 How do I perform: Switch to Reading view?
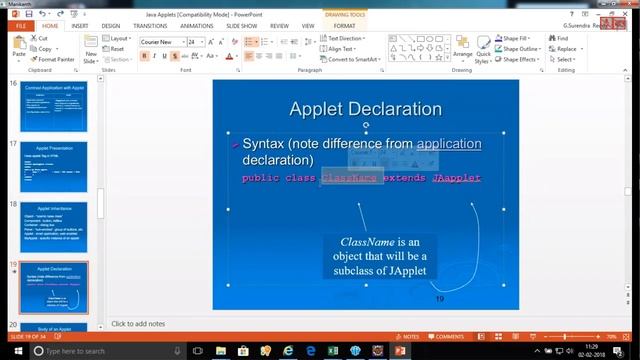click(x=516, y=336)
